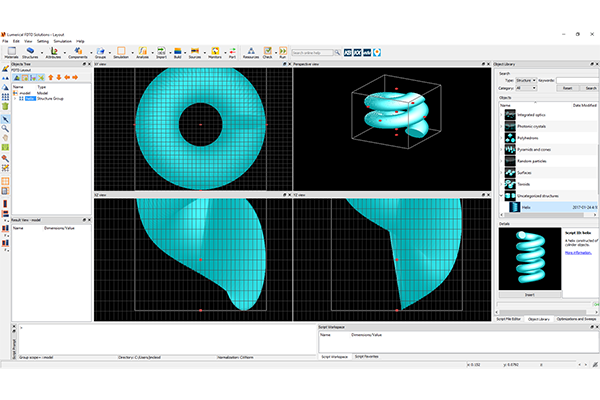The image size is (600, 400).
Task: Move object up with orange up arrow
Action: pyautogui.click(x=51, y=78)
